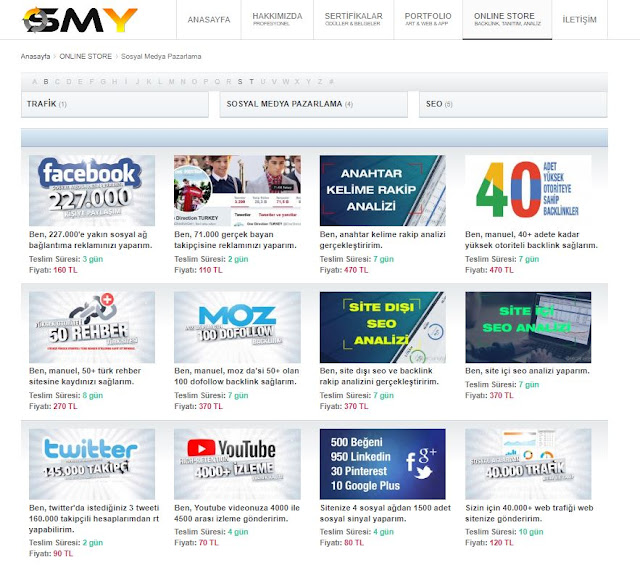The image size is (640, 565).
Task: Click Sosyal Medya Pazarlama breadcrumb
Action: (x=161, y=56)
